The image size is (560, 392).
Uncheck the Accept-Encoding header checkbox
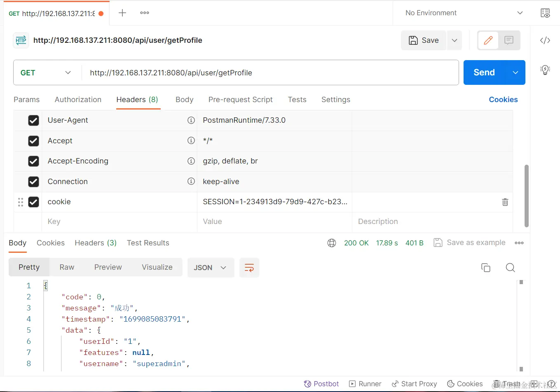tap(33, 161)
